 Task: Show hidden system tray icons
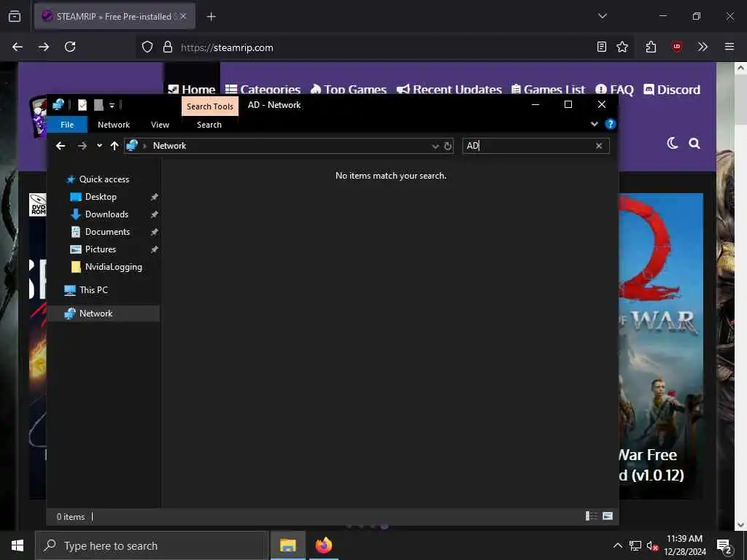pos(617,545)
